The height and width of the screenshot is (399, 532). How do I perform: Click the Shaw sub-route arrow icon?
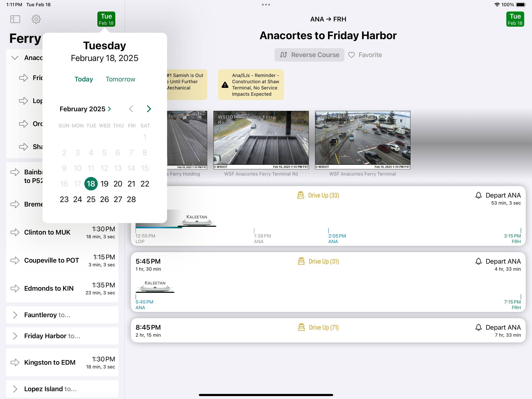tap(24, 147)
